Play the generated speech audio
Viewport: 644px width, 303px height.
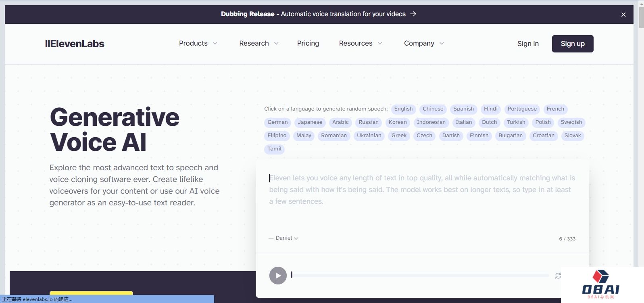click(278, 276)
